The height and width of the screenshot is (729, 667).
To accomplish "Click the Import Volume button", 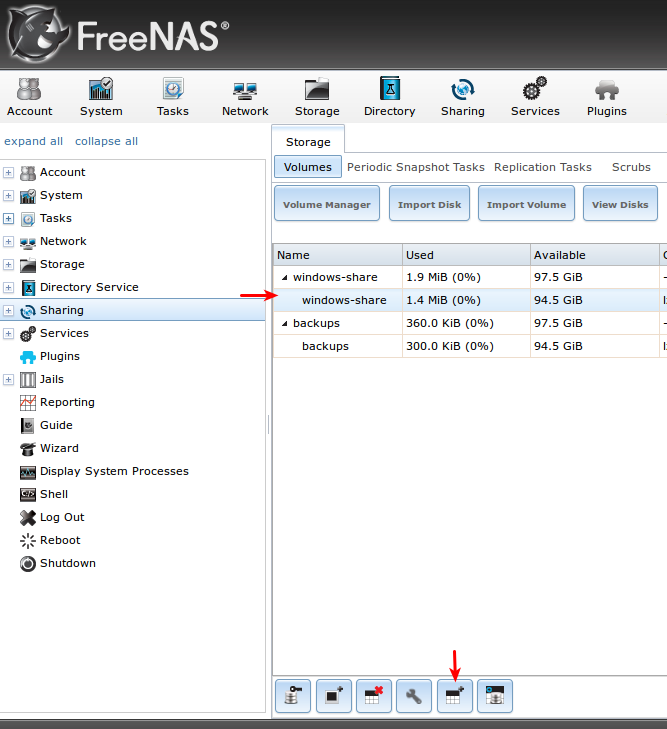I will point(526,204).
